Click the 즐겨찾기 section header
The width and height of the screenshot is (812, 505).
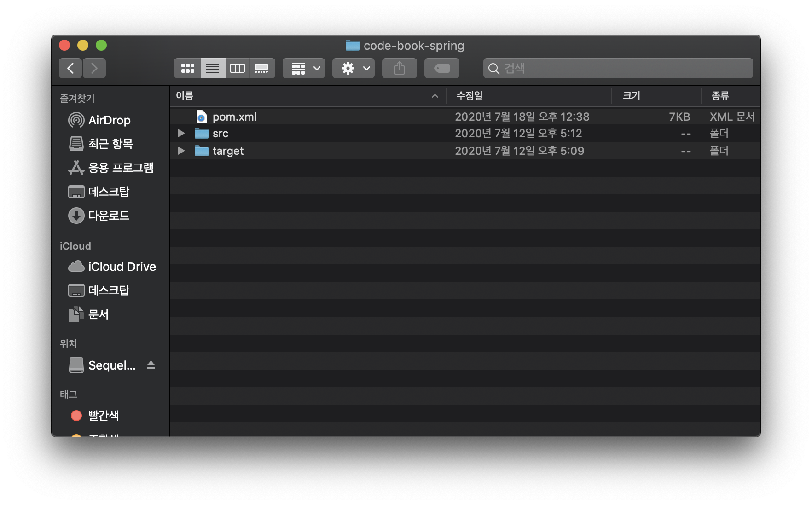pos(77,98)
